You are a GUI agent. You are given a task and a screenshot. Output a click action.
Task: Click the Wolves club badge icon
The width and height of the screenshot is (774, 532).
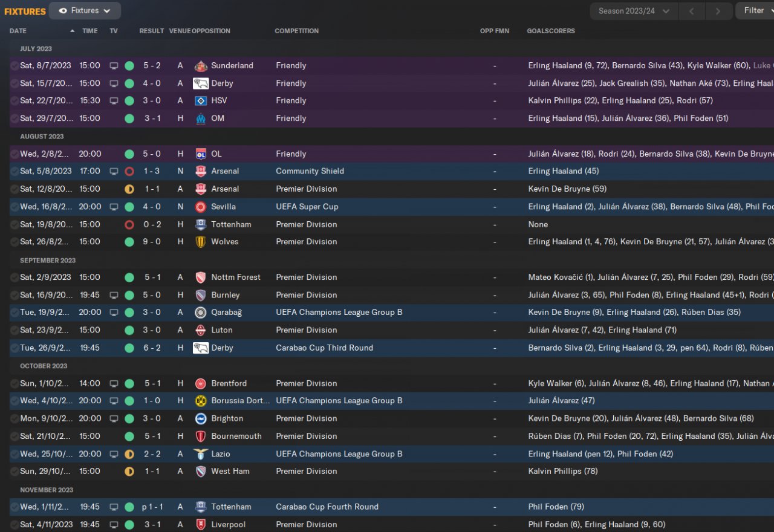pos(201,242)
